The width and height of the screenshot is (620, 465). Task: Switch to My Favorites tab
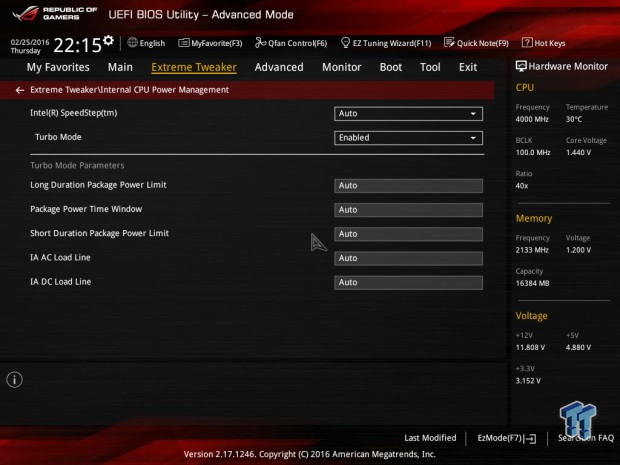pyautogui.click(x=58, y=67)
